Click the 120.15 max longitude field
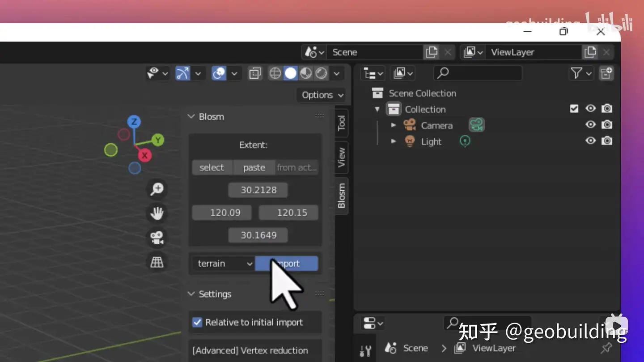This screenshot has width=644, height=362. (x=288, y=213)
